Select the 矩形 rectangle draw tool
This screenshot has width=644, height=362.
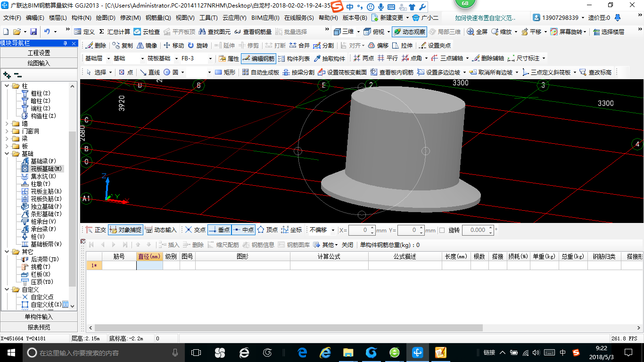225,72
